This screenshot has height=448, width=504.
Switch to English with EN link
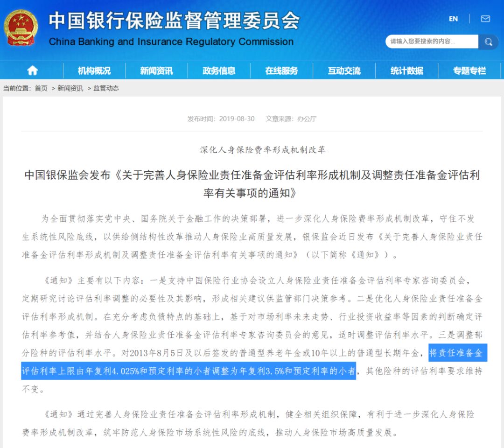tap(453, 19)
